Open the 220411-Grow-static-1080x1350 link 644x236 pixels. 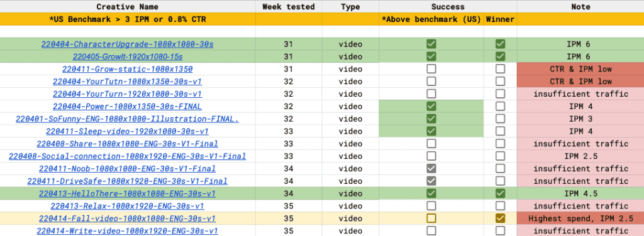127,69
